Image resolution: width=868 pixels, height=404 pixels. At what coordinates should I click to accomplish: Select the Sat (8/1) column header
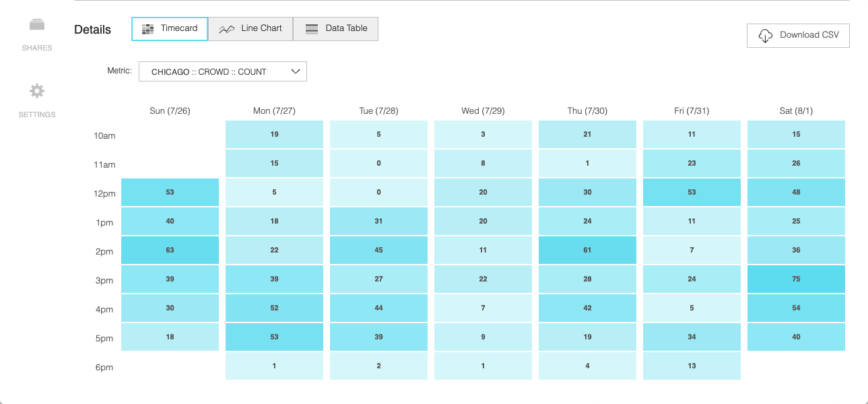[x=796, y=110]
